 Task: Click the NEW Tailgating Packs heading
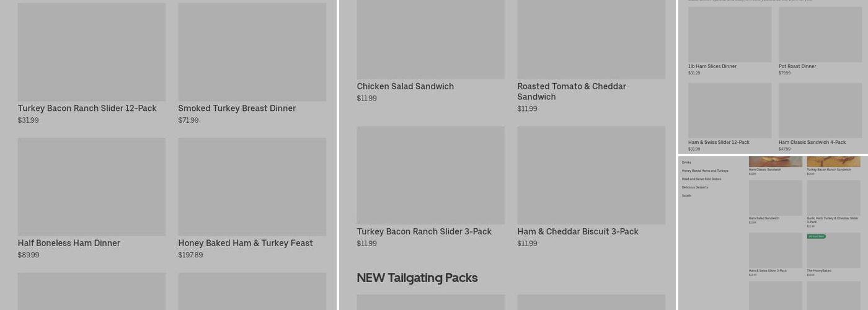coord(417,278)
